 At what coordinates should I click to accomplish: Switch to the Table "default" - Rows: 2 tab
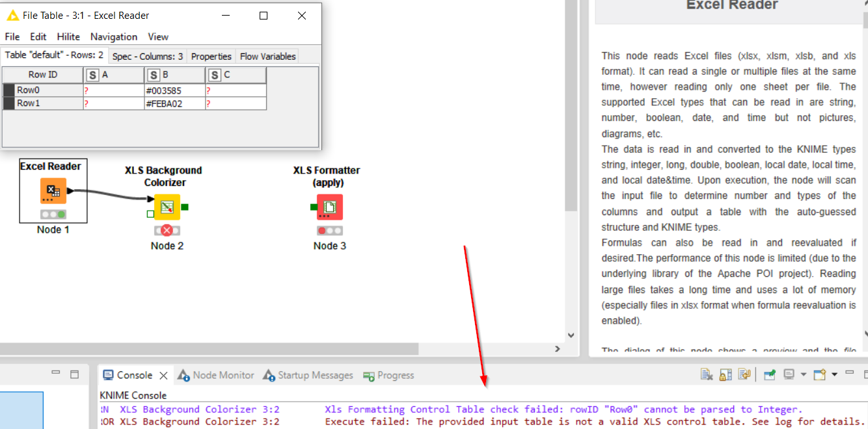point(54,55)
